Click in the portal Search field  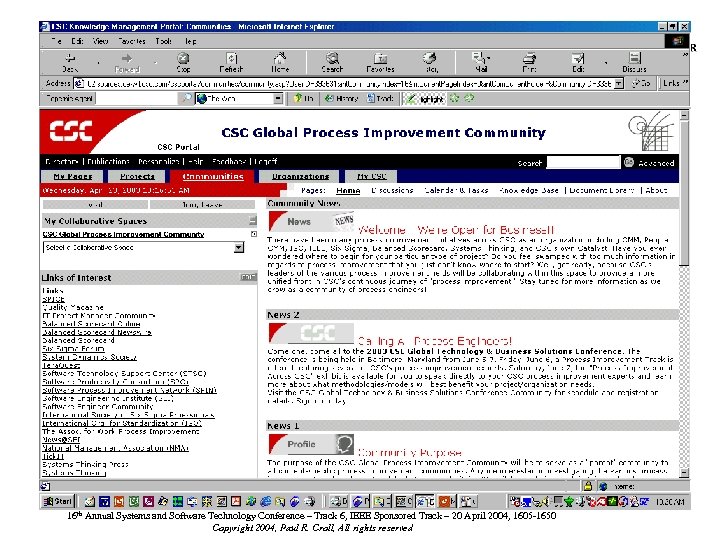click(583, 162)
